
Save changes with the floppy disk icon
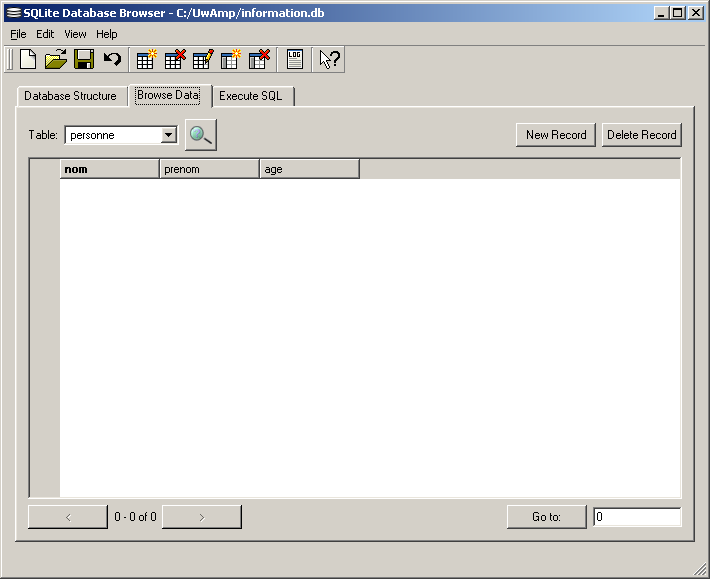pos(84,60)
